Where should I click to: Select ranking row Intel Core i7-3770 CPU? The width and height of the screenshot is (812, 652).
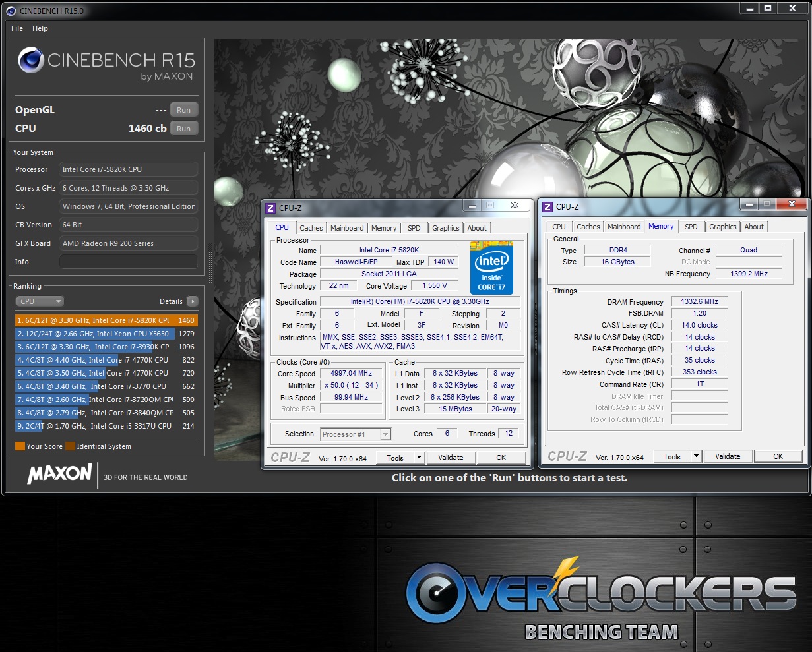coord(106,386)
